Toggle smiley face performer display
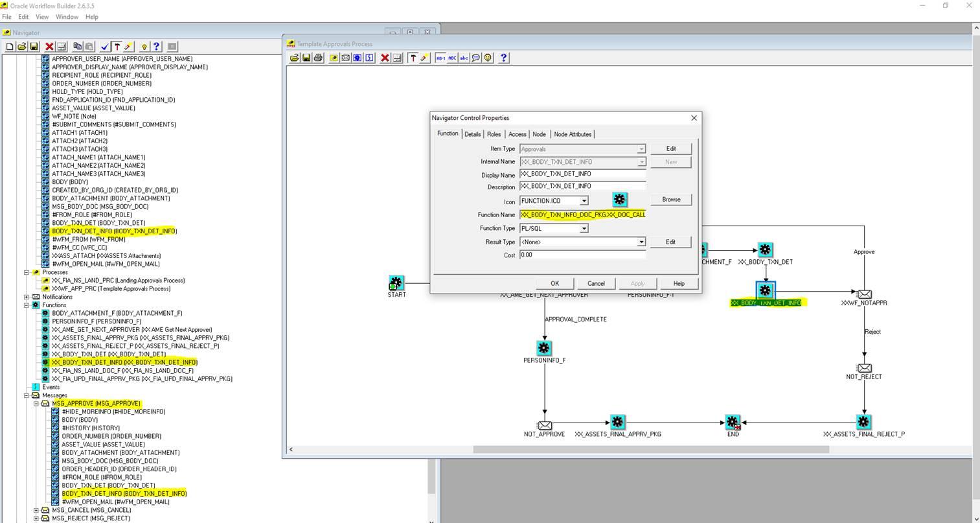Screen dimensions: 980x523 coord(488,58)
